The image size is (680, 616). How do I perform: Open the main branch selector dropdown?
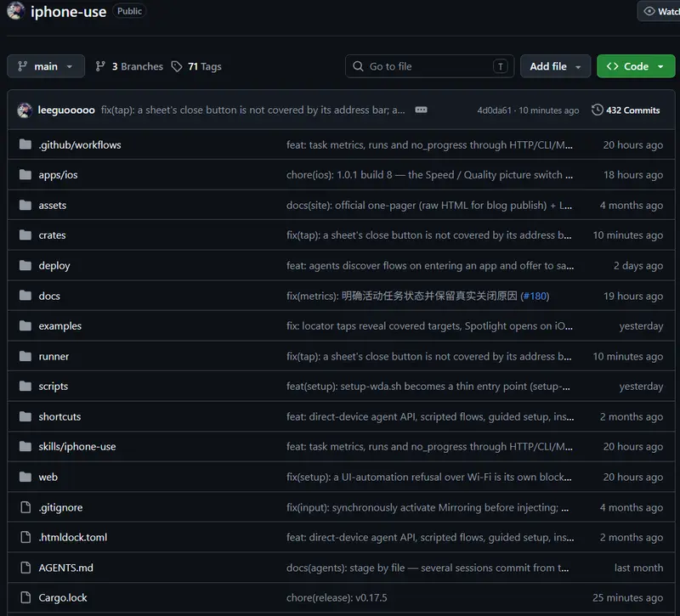click(46, 66)
